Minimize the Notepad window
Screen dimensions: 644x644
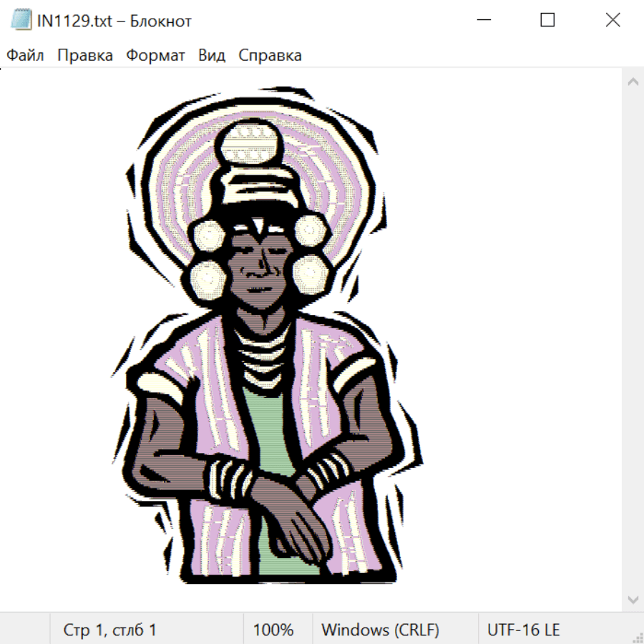(x=482, y=21)
